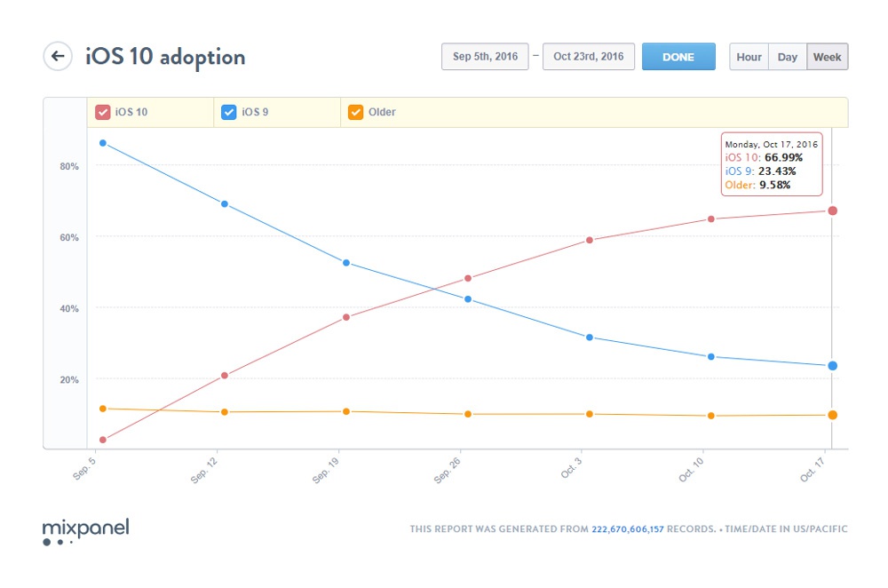Screen dimensions: 888x588
Task: Click the iOS 9 data point at Sep. 12
Action: tap(225, 204)
